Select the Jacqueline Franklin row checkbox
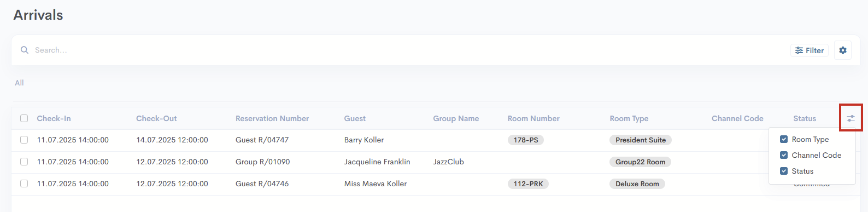This screenshot has width=868, height=212. coord(24,162)
